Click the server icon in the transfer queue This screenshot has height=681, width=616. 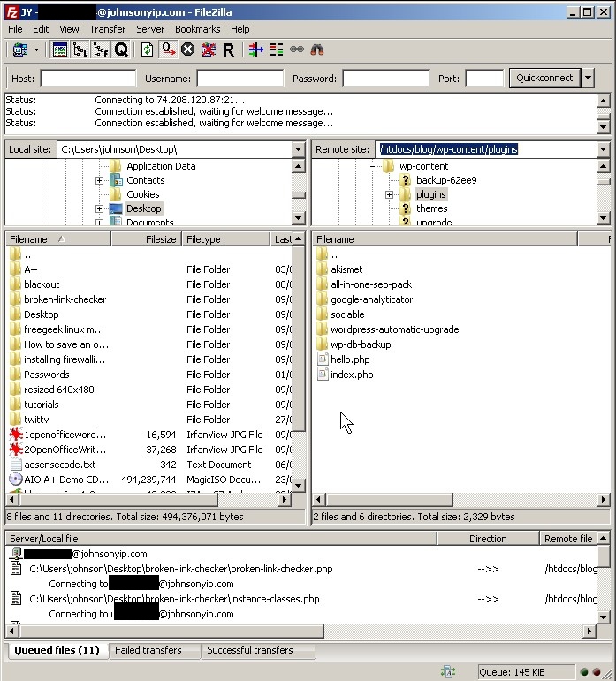(16, 553)
